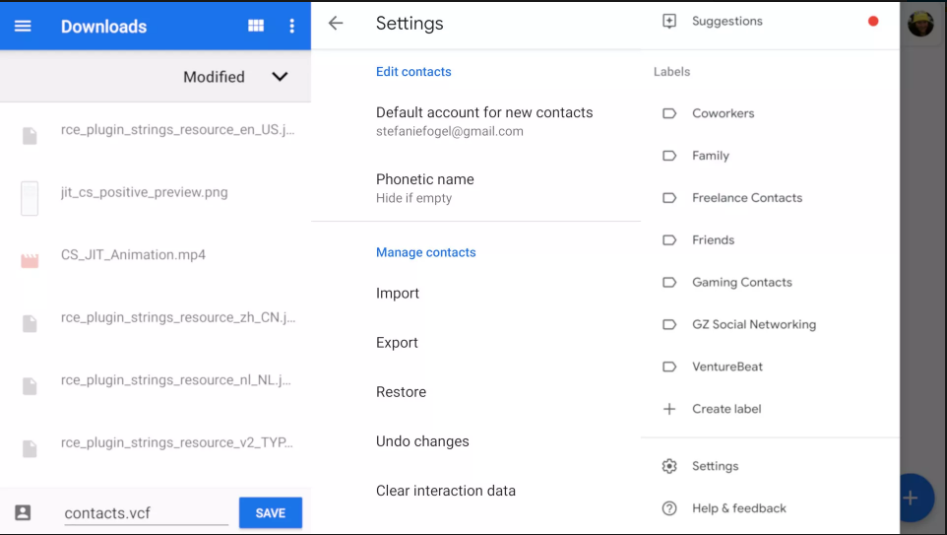Screen dimensions: 947x535
Task: Open the Phonetic name setting
Action: click(425, 188)
